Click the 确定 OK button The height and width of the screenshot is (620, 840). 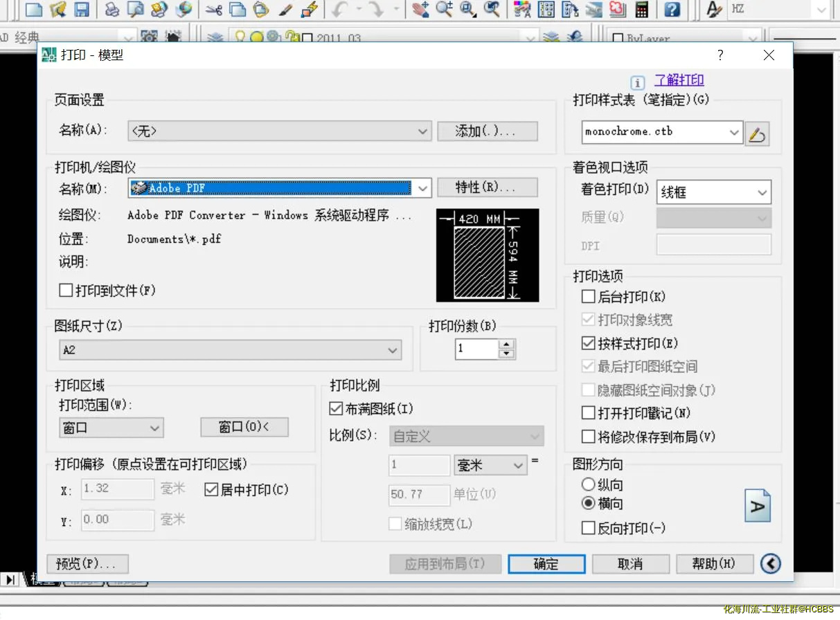[546, 564]
